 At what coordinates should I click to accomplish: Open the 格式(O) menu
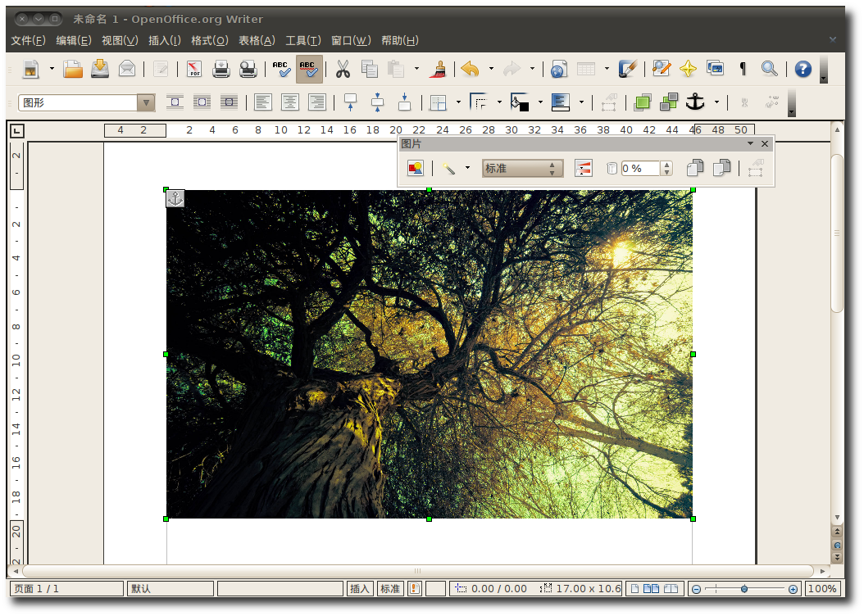pos(209,40)
